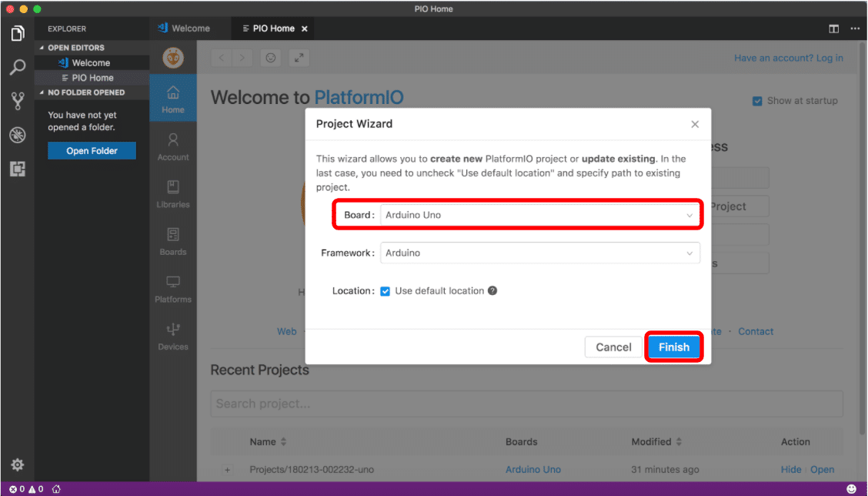The height and width of the screenshot is (496, 868).
Task: Click the smiley feedback icon in status bar
Action: 851,489
